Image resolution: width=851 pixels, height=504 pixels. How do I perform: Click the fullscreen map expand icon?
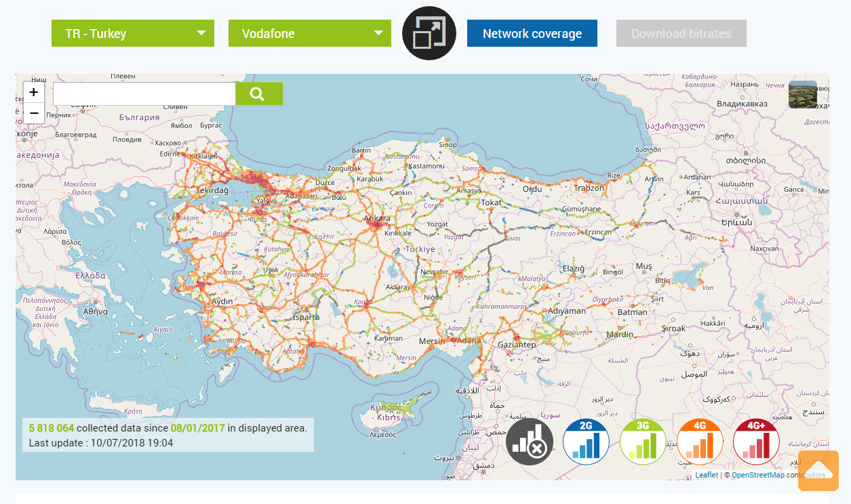tap(429, 33)
